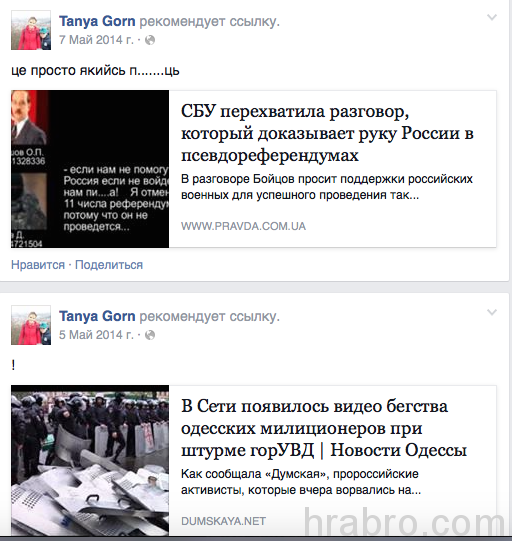Open headline about одесских милиционеров video
The width and height of the screenshot is (512, 541).
[x=324, y=428]
